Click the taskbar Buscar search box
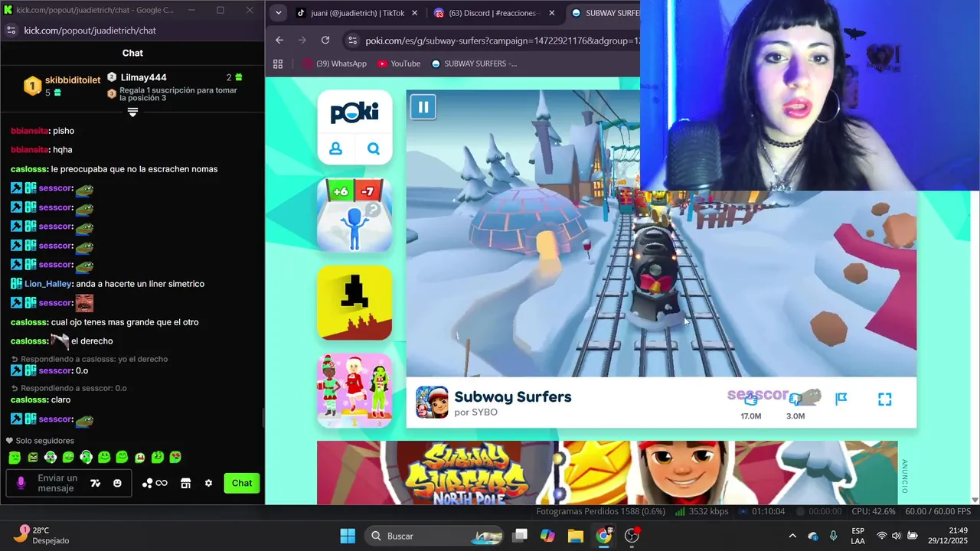This screenshot has height=551, width=980. point(433,536)
